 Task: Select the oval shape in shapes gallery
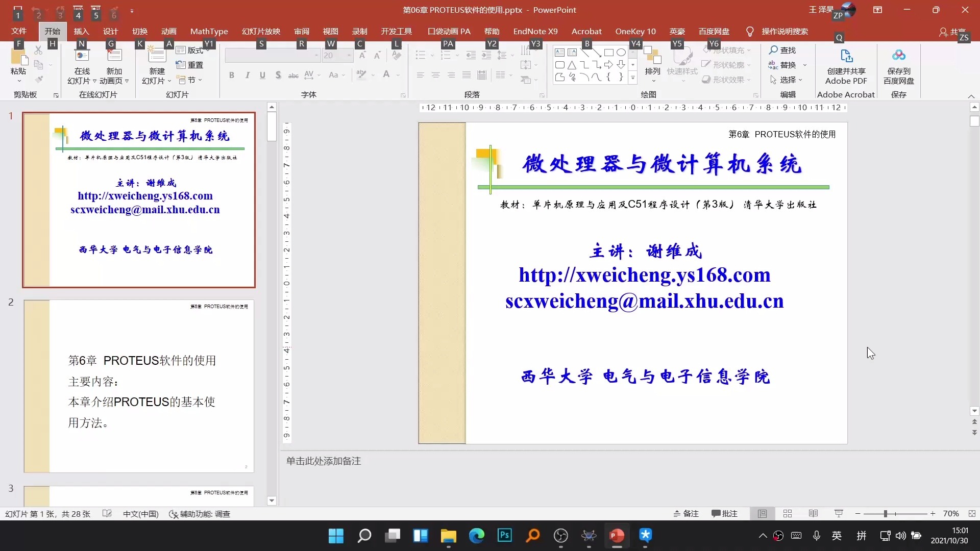pos(621,53)
